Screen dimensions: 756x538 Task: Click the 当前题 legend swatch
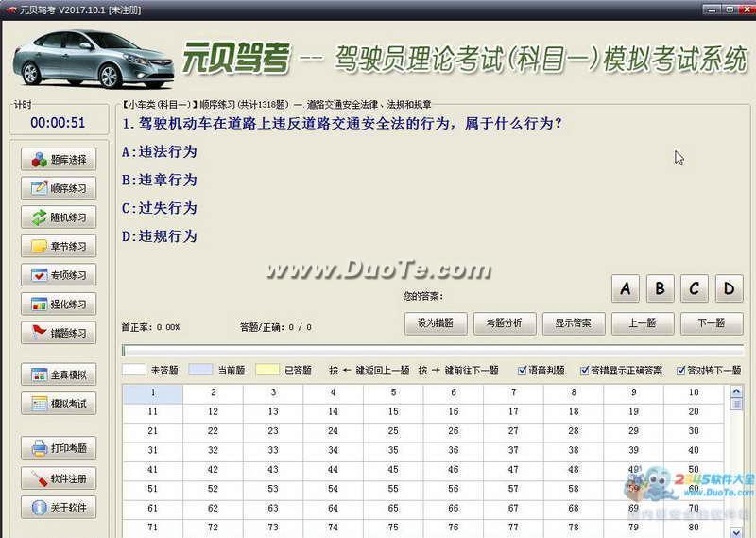point(200,370)
